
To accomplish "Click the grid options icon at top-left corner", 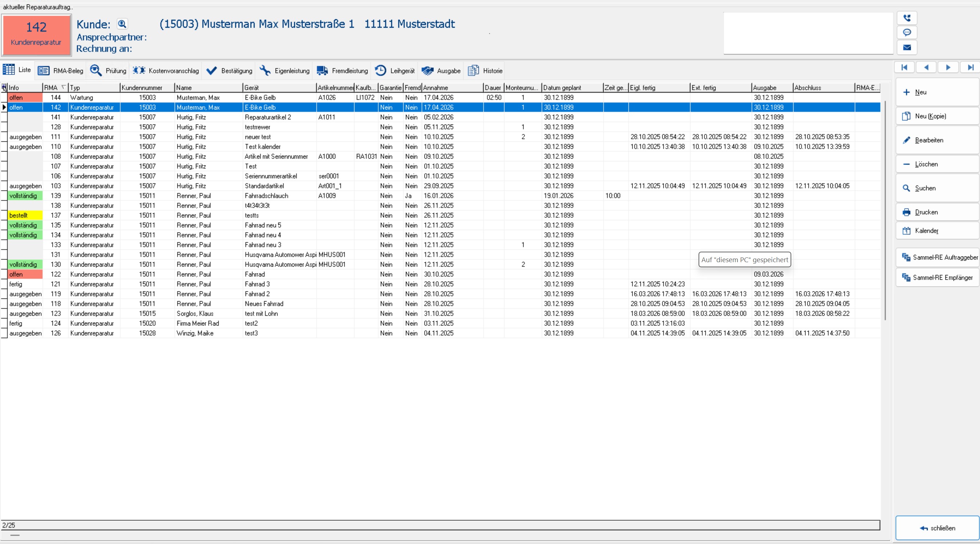I will [x=4, y=87].
